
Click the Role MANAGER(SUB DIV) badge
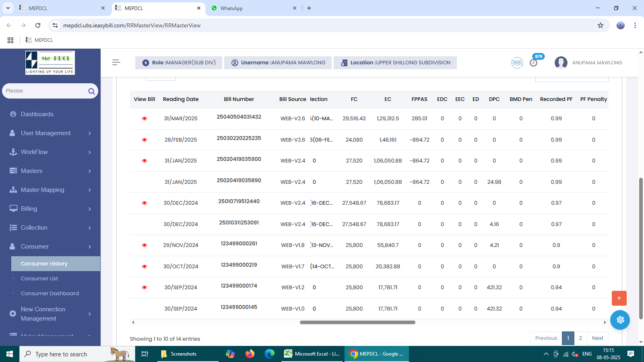click(x=179, y=63)
